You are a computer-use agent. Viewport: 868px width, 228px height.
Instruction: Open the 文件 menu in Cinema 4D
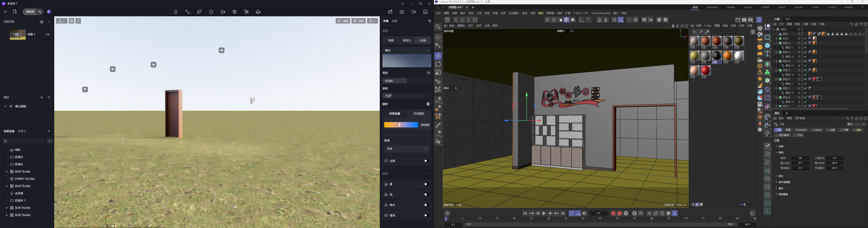pos(438,14)
